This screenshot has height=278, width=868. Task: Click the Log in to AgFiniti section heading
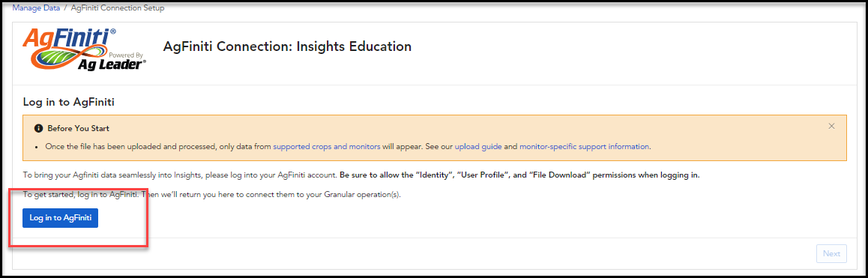tap(69, 102)
